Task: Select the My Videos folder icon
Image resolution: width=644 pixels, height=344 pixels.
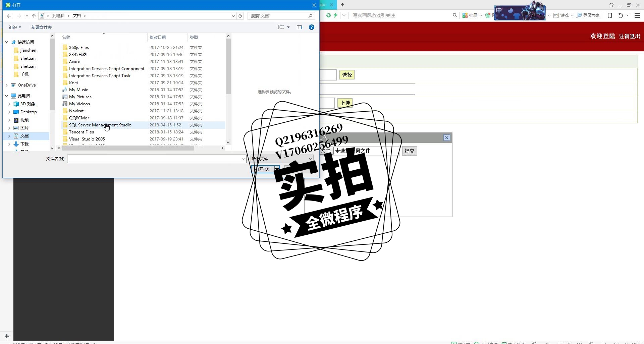Action: point(65,104)
